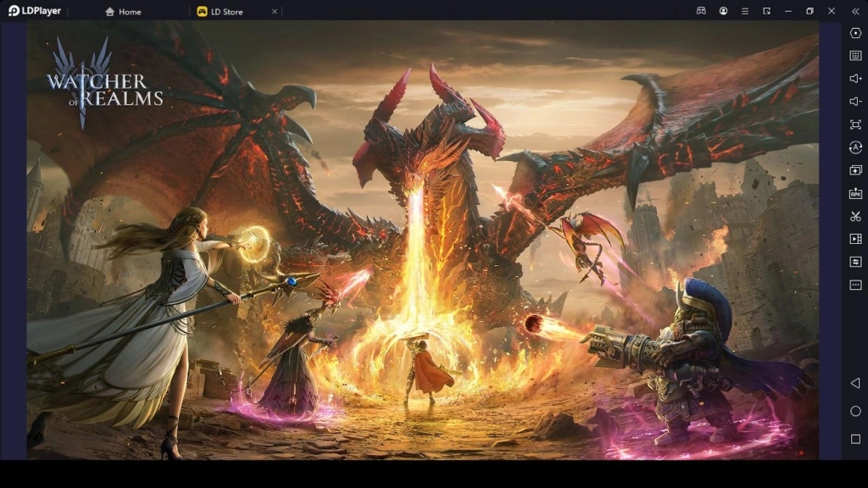Open the multi-instance add window icon

click(855, 170)
